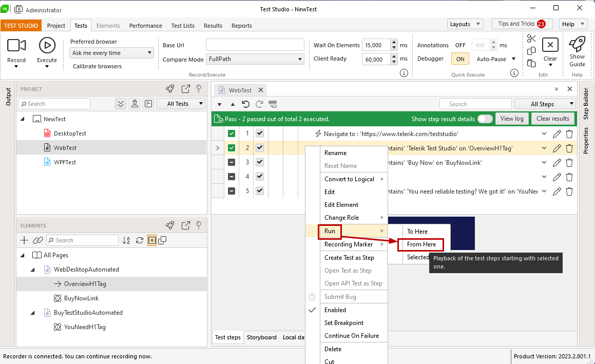The image size is (595, 364).
Task: Toggle Show step result details switch
Action: (485, 119)
